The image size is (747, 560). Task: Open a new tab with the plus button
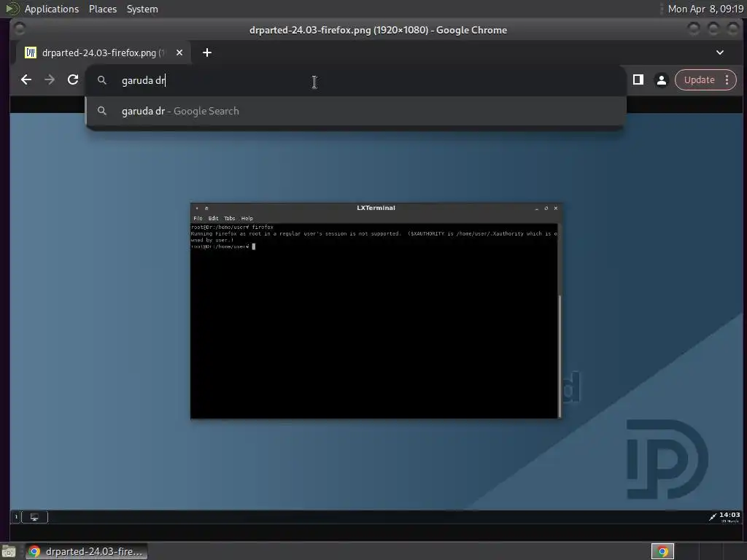tap(206, 52)
